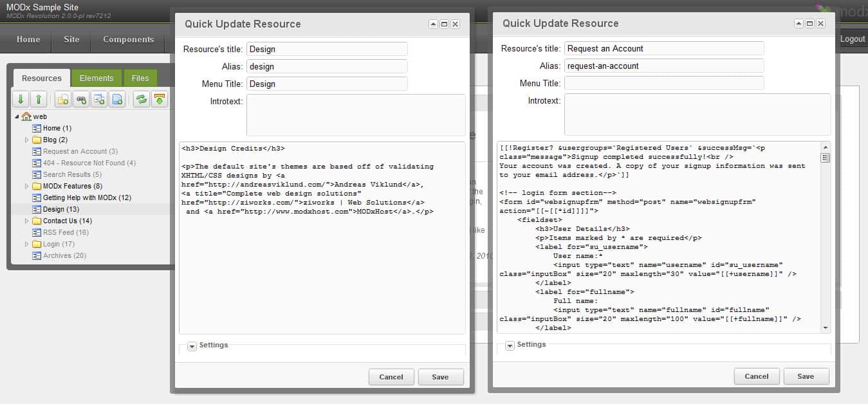This screenshot has width=868, height=404.
Task: Save the Design resource dialog
Action: click(x=440, y=377)
